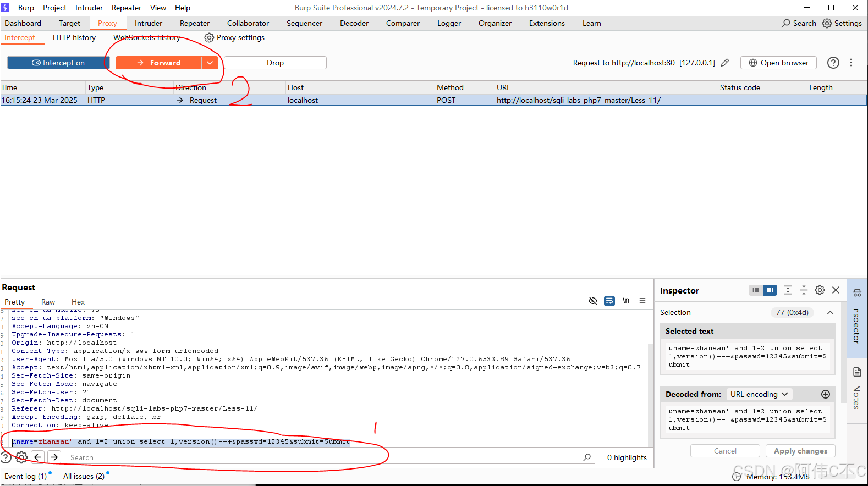Switch to the Decoder tab
The height and width of the screenshot is (486, 868).
pos(354,23)
